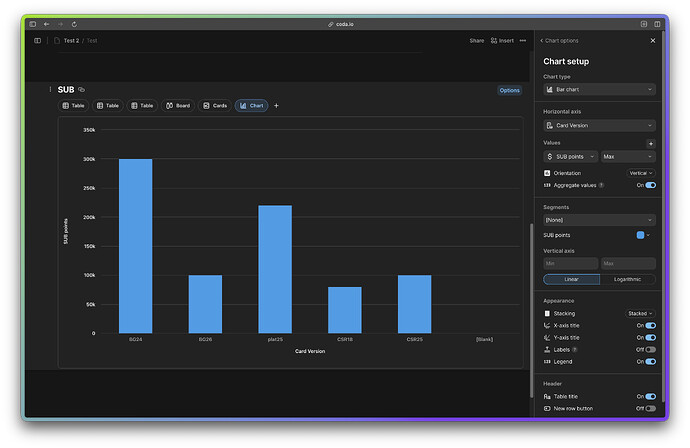Click the plus icon to add a view
This screenshot has width=690, height=448.
277,105
